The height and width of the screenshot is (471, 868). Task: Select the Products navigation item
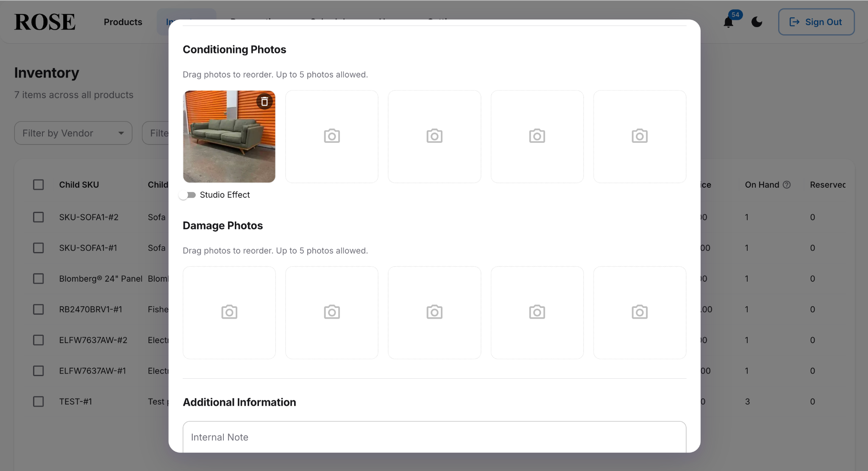coord(123,22)
